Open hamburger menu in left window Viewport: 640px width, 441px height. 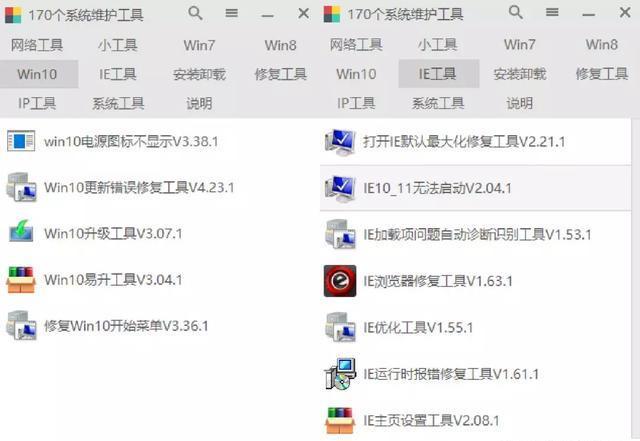pyautogui.click(x=231, y=13)
